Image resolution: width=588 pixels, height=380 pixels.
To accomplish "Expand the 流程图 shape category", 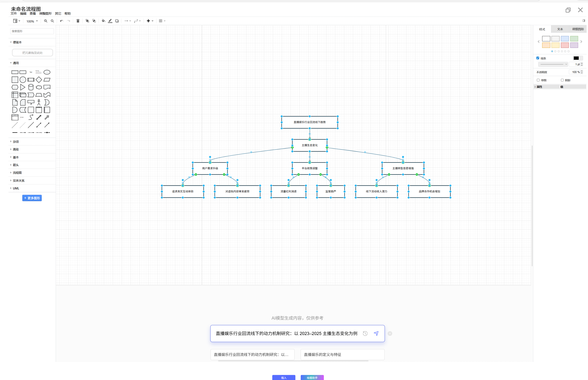I will pyautogui.click(x=17, y=173).
